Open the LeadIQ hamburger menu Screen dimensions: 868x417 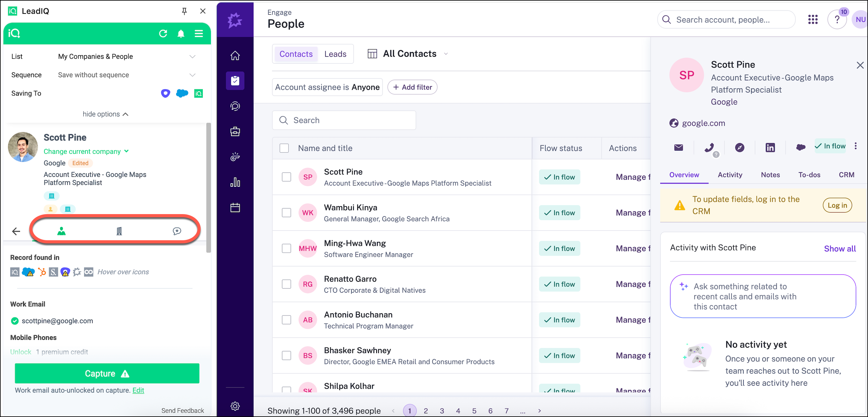pyautogui.click(x=199, y=33)
